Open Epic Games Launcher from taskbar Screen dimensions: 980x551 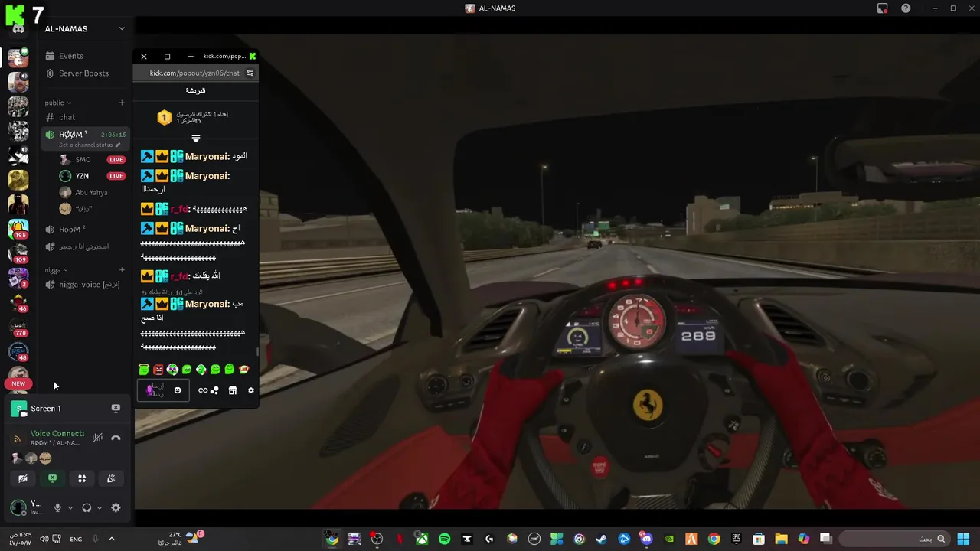click(737, 539)
